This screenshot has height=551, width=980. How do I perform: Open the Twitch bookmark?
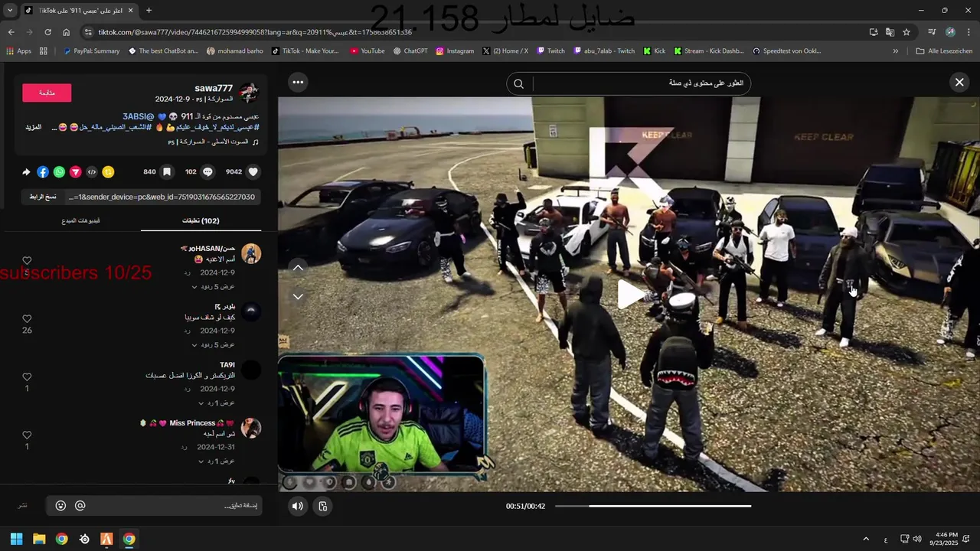(x=551, y=51)
